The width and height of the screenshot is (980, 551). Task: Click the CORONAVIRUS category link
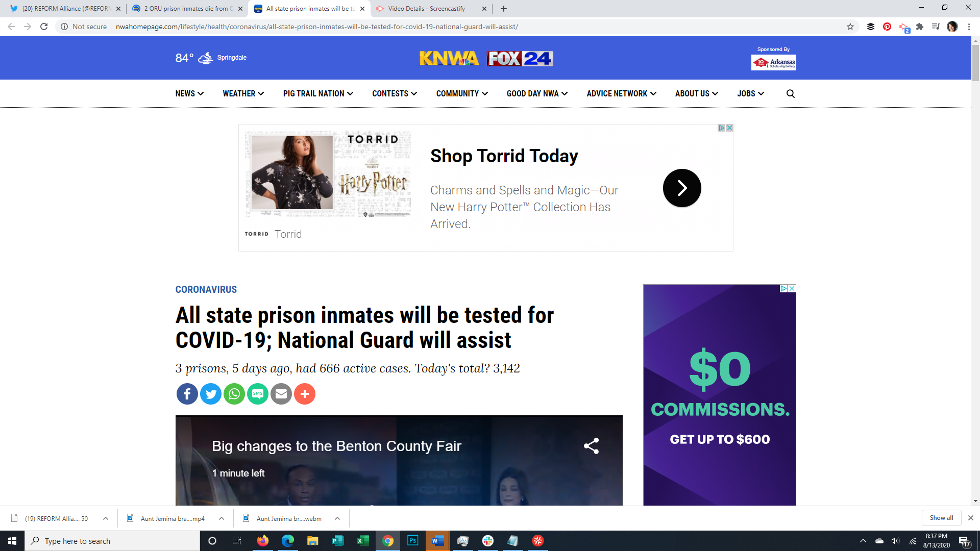pyautogui.click(x=206, y=289)
